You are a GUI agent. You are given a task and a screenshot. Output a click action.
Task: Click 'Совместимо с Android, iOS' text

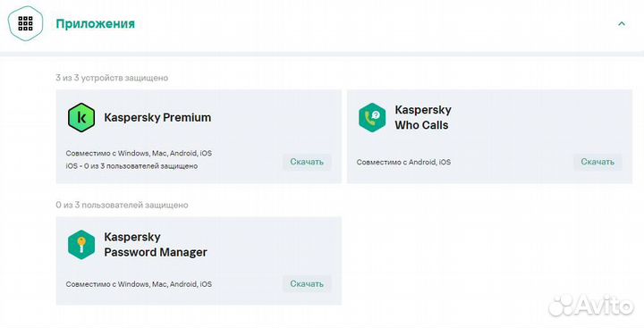tap(403, 162)
